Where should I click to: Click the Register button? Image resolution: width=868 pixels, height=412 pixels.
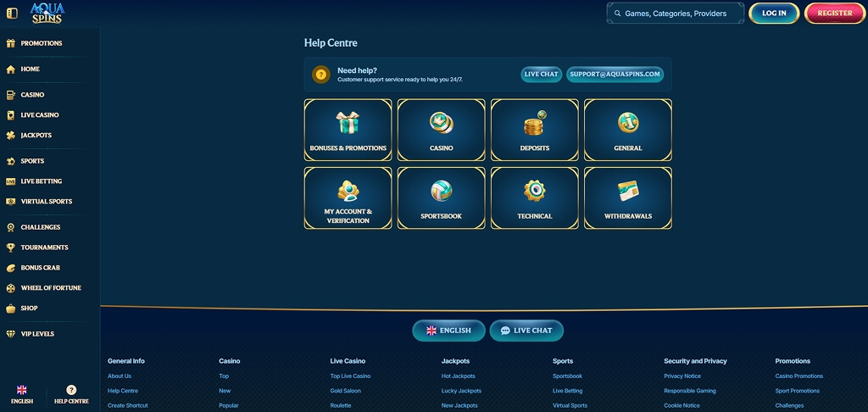pos(835,14)
